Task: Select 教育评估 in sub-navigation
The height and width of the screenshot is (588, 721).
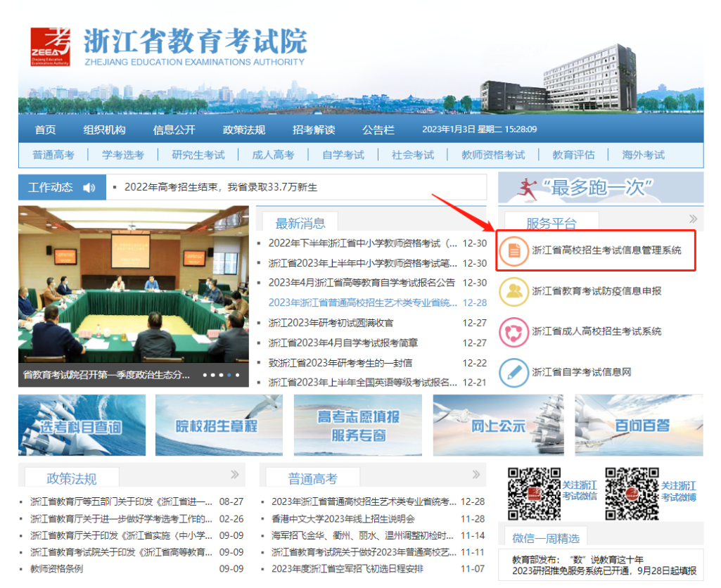Action: (x=573, y=155)
